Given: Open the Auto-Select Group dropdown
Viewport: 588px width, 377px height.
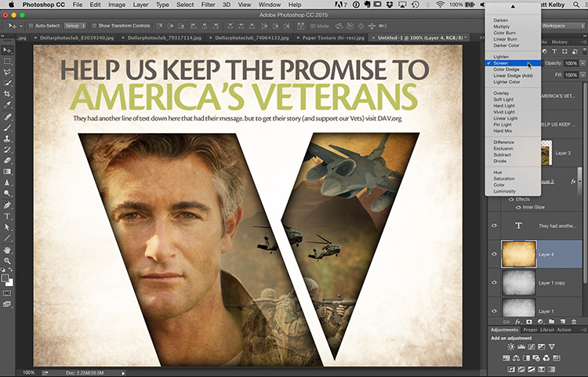Looking at the screenshot, I should click(75, 26).
